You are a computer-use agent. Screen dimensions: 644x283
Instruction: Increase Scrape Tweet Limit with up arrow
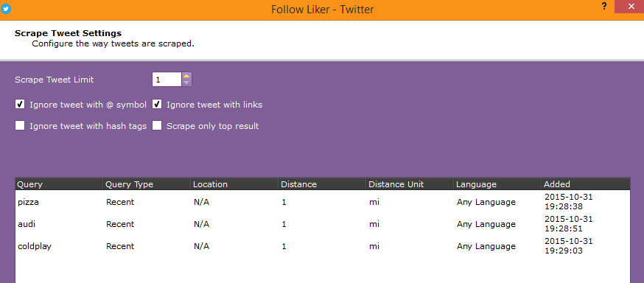coord(186,76)
